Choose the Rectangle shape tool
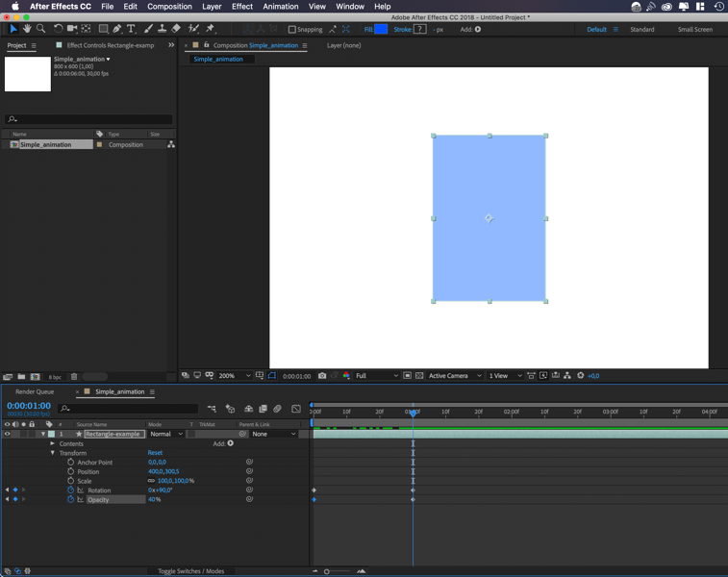Screen dimensions: 728x577 [103, 29]
